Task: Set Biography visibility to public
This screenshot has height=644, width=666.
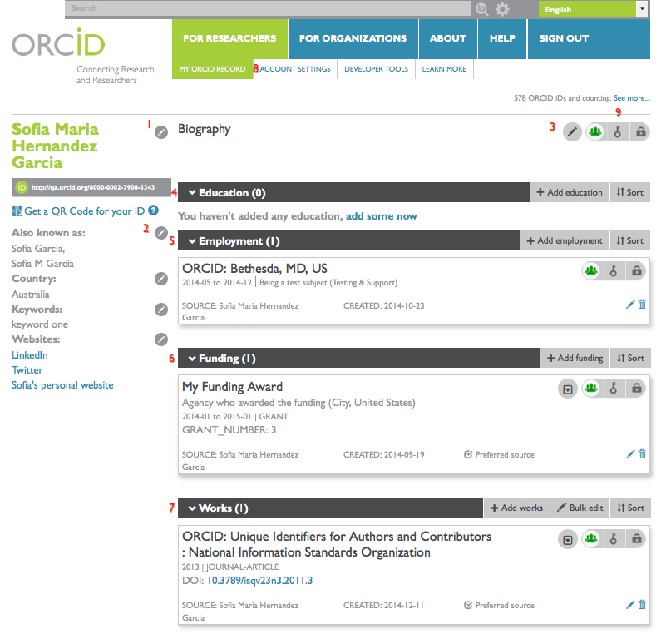Action: [x=595, y=131]
